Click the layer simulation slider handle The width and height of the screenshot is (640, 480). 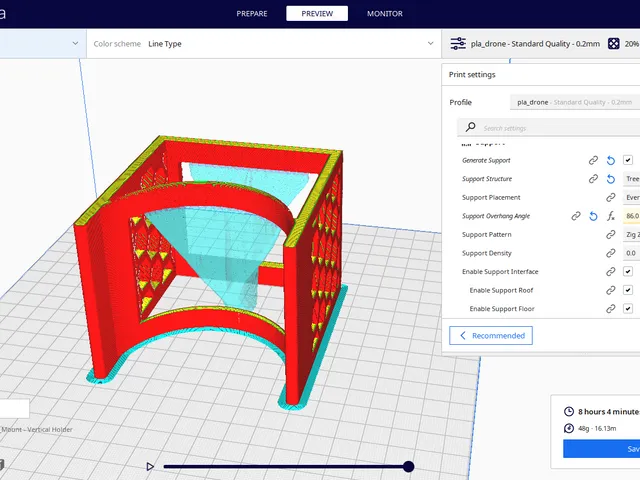408,466
